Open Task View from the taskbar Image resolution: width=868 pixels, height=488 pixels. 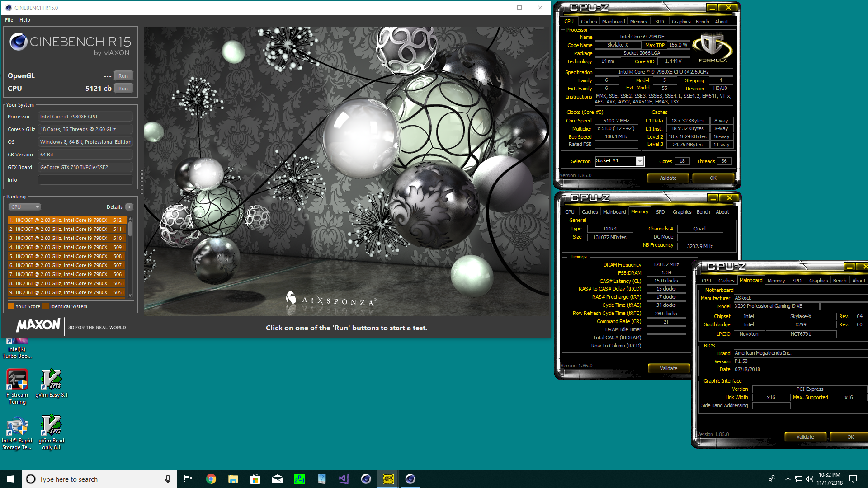point(188,479)
